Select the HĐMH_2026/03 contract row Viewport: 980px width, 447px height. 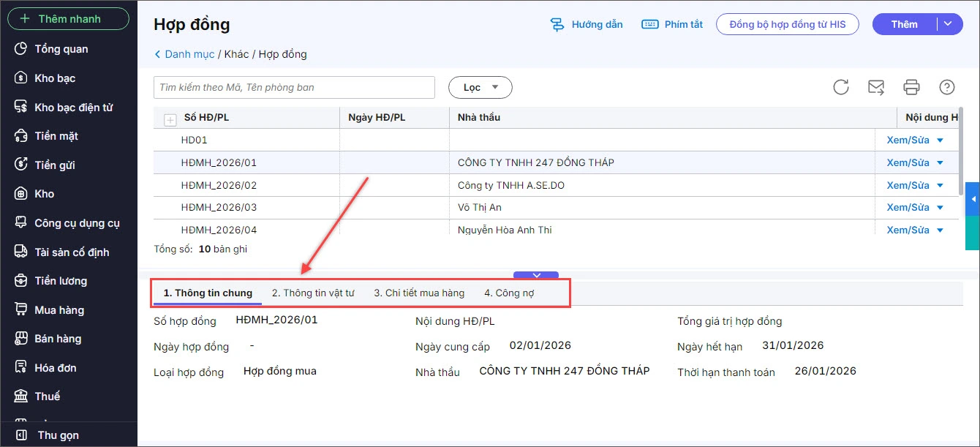coord(219,208)
